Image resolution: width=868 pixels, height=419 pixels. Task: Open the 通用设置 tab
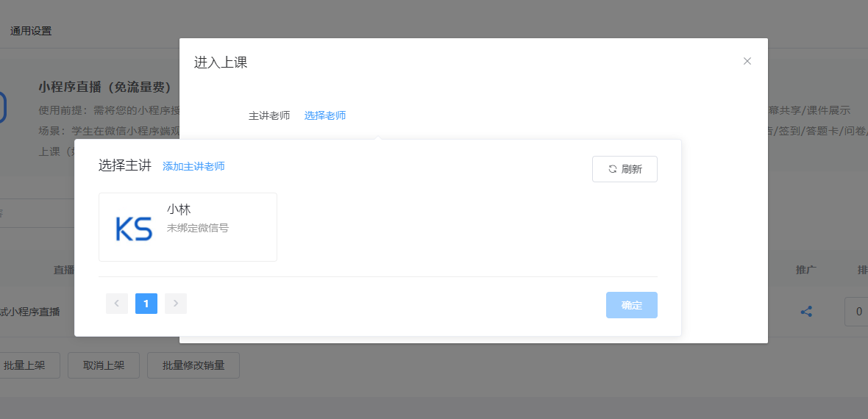click(31, 31)
